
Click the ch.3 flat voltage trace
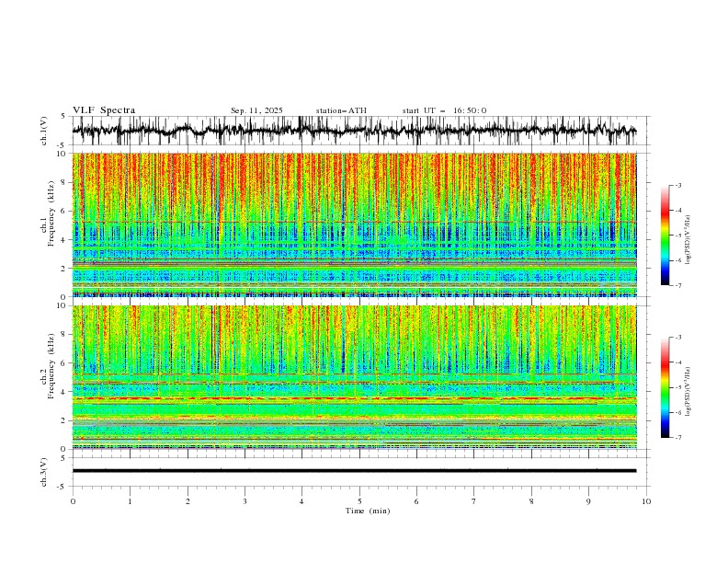point(354,471)
